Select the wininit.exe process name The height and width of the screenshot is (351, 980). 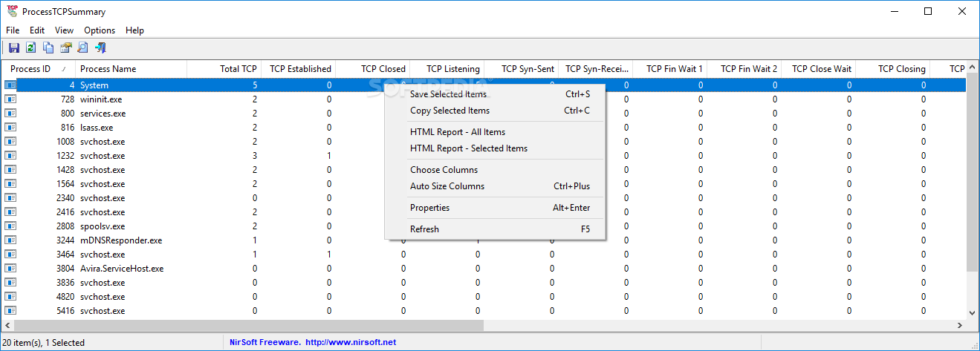point(101,99)
